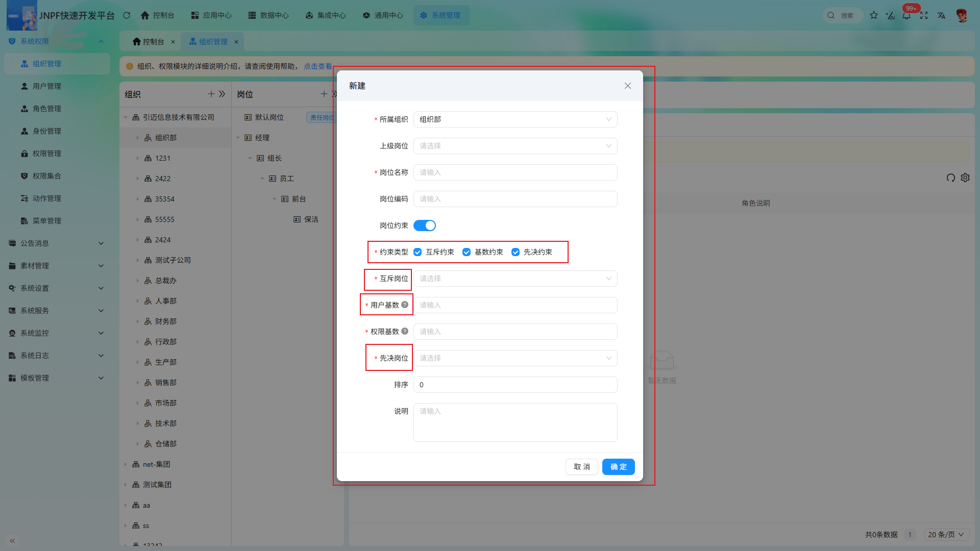Open the notifications bell with 99+ badge
This screenshot has width=980, height=551.
[x=906, y=15]
